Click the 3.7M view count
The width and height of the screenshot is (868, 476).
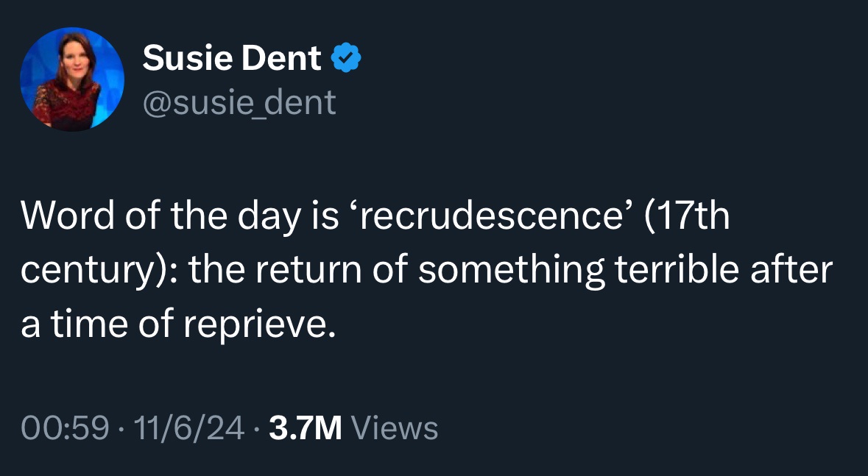pyautogui.click(x=305, y=428)
